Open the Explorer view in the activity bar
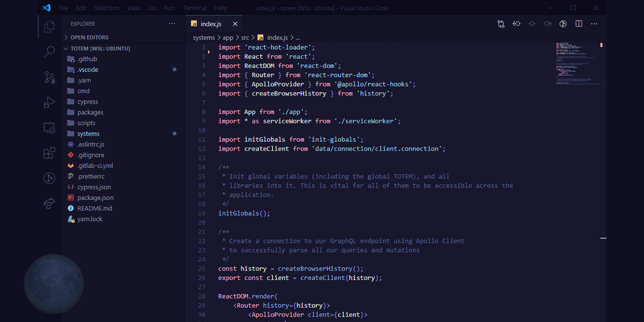The image size is (644, 322). coord(49,26)
